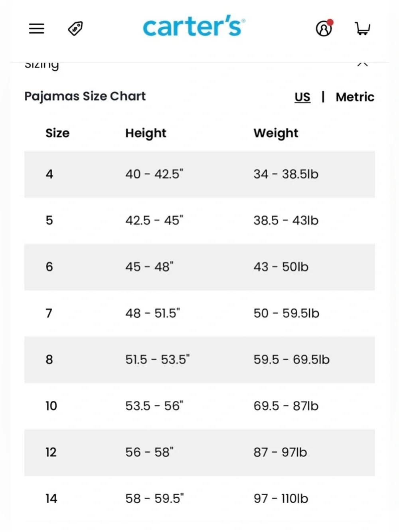Click the Pajamas Size Chart title

click(85, 97)
